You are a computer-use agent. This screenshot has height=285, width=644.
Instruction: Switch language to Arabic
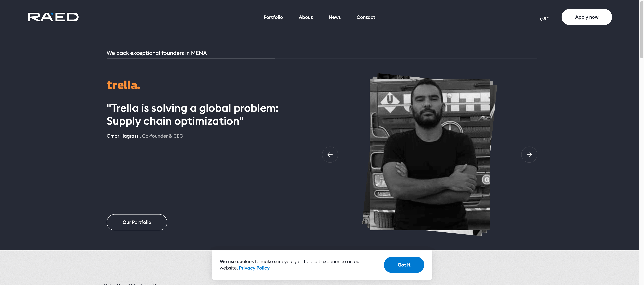pyautogui.click(x=544, y=18)
